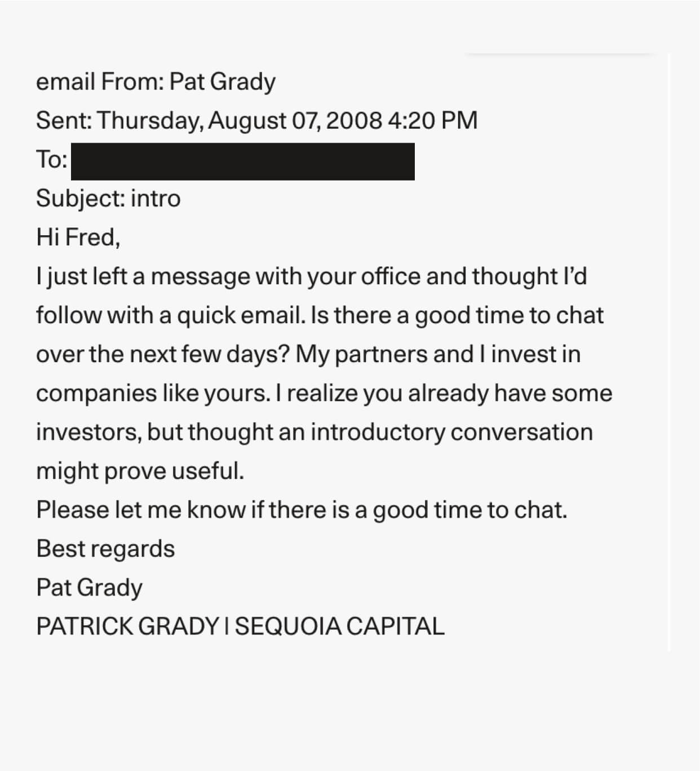Click the words "introductory conversation"
This screenshot has width=700, height=771.
451,432
